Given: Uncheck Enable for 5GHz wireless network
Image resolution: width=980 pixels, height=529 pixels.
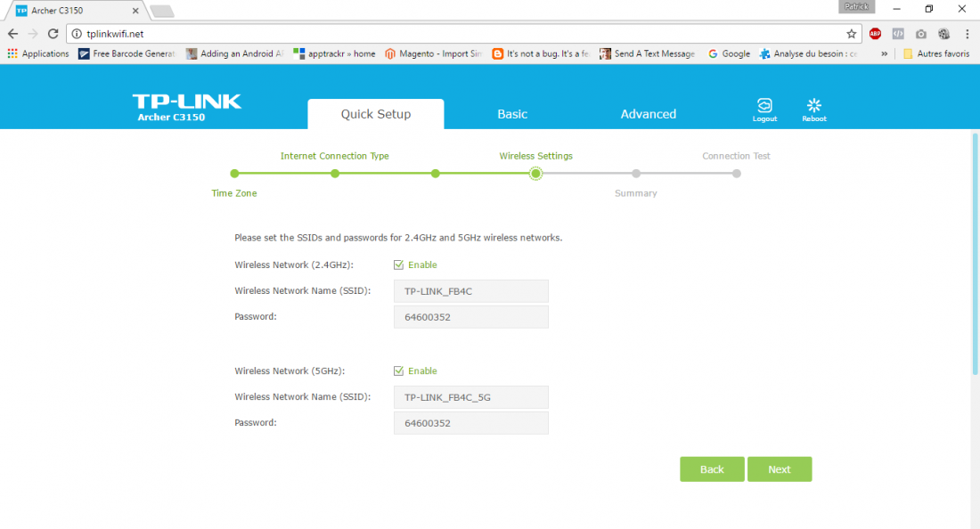Looking at the screenshot, I should (x=399, y=370).
